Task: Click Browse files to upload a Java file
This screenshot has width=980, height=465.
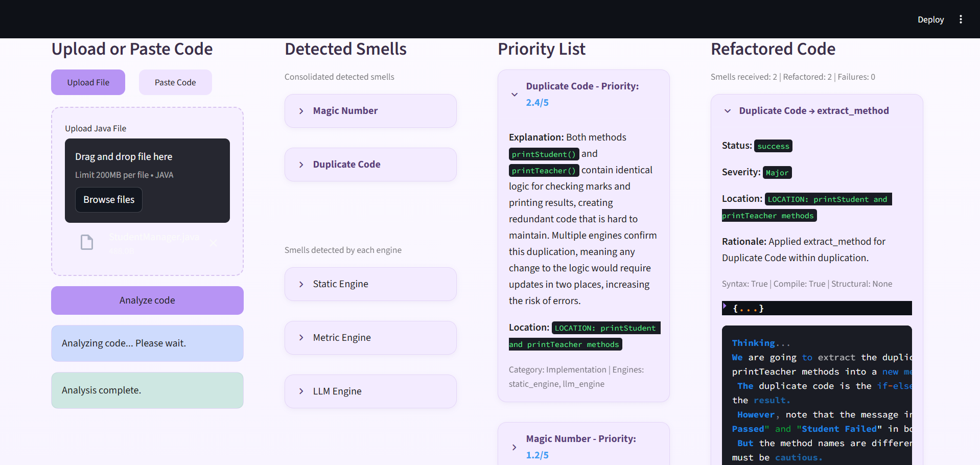Action: pos(108,199)
